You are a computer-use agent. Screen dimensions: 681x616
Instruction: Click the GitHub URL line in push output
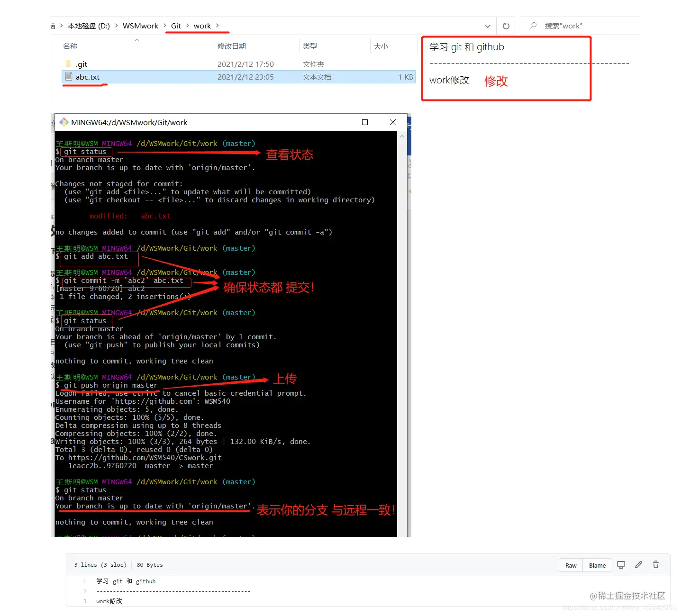(138, 458)
